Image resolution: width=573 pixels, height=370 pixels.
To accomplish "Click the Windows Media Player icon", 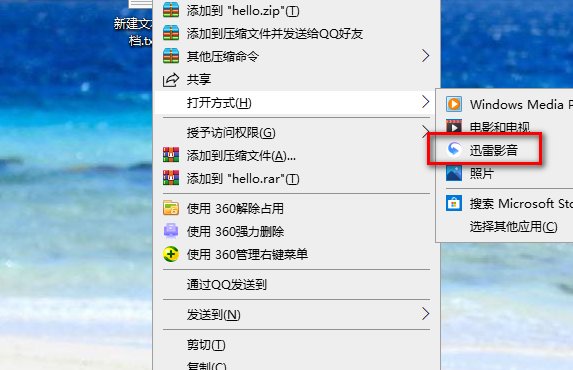I will 454,104.
